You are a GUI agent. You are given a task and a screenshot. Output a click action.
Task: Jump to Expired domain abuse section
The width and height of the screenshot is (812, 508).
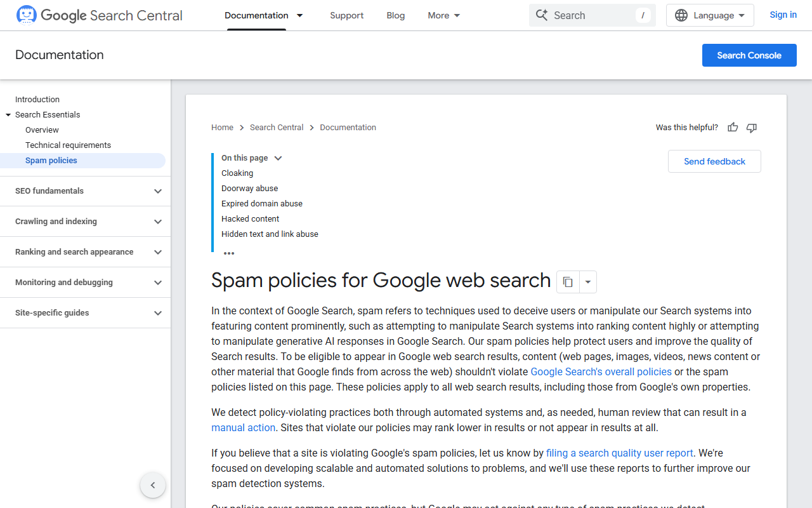[262, 204]
